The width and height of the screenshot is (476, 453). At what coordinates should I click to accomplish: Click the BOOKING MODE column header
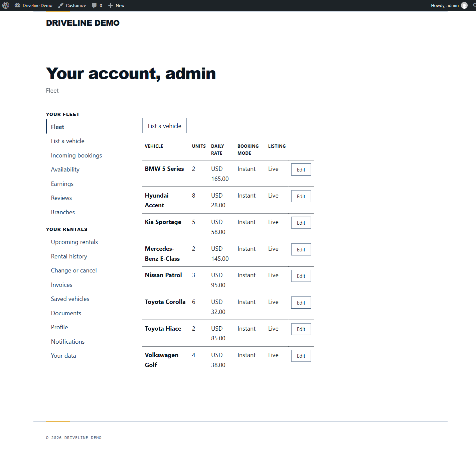point(248,150)
